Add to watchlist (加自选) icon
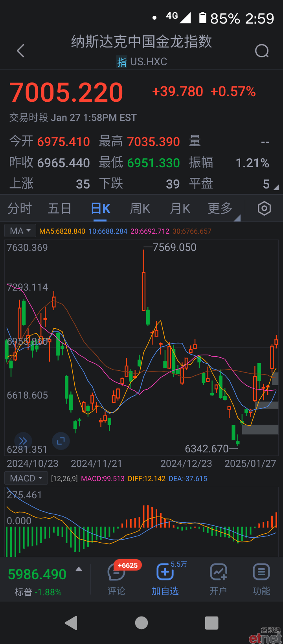This screenshot has width=283, height=644. coord(165,572)
